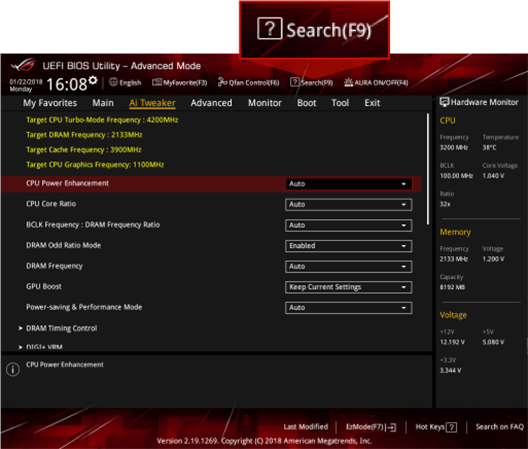528x449 pixels.
Task: Click the Hardware Monitor display icon
Action: tap(444, 102)
